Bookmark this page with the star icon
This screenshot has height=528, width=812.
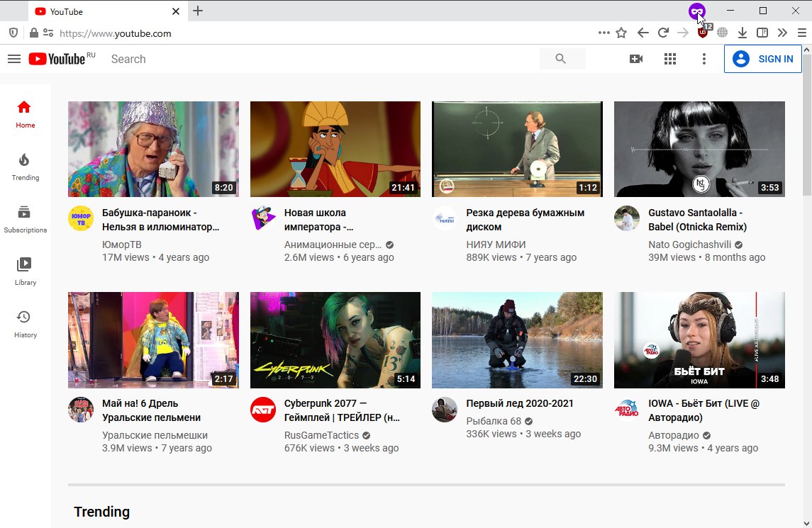click(621, 33)
